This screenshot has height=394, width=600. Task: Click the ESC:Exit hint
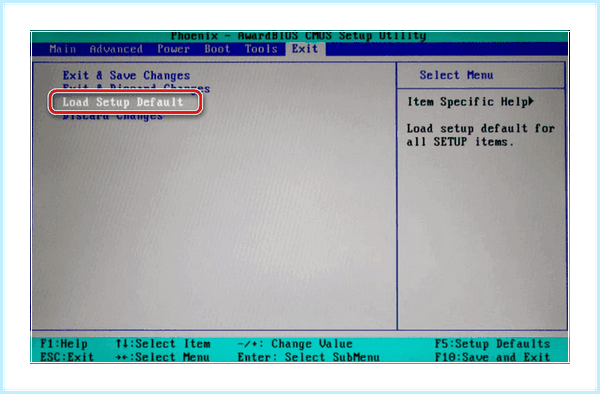click(x=67, y=357)
